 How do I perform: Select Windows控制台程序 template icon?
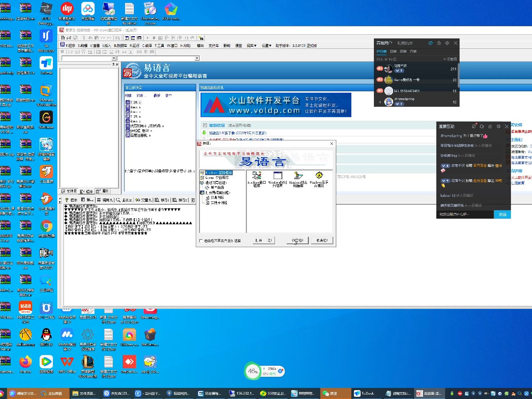277,179
